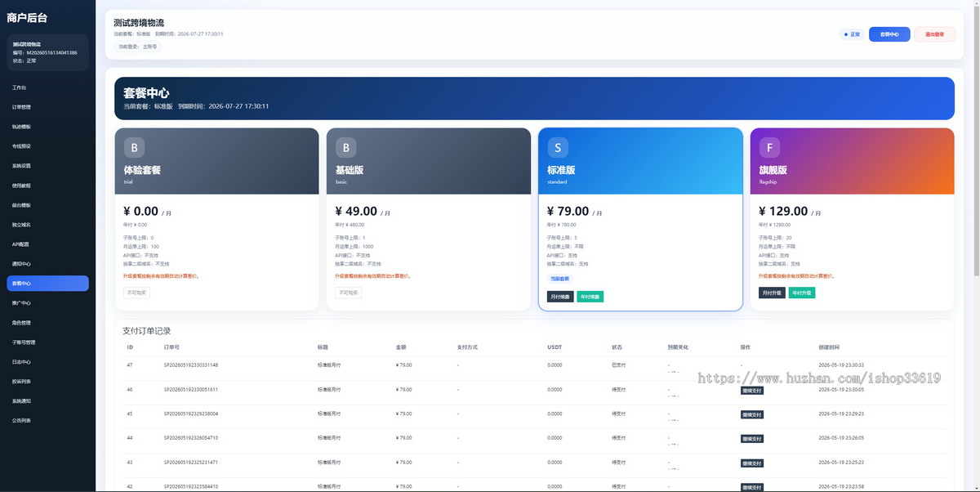Open 使用教程 in the sidebar
Viewport: 980px width, 492px height.
click(x=47, y=186)
